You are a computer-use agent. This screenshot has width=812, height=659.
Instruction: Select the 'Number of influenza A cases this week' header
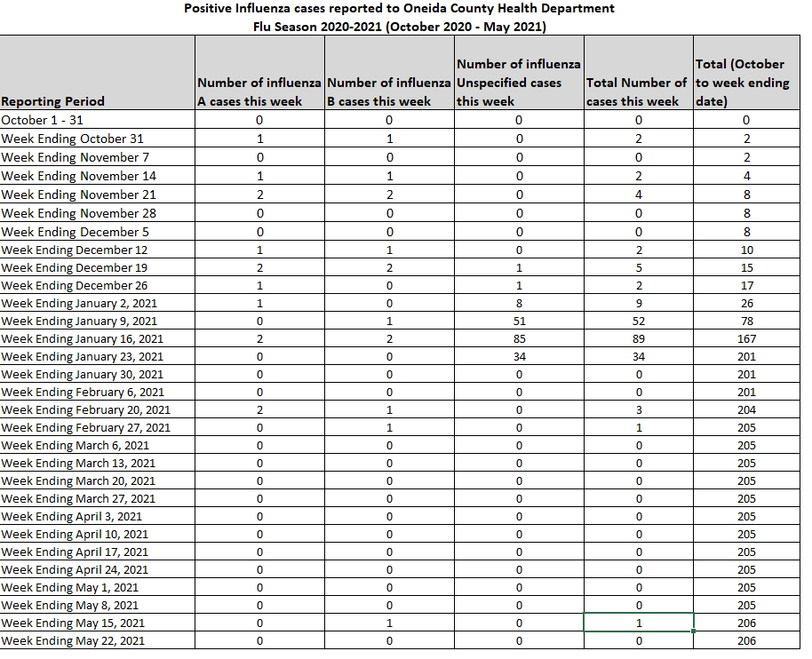tap(260, 73)
